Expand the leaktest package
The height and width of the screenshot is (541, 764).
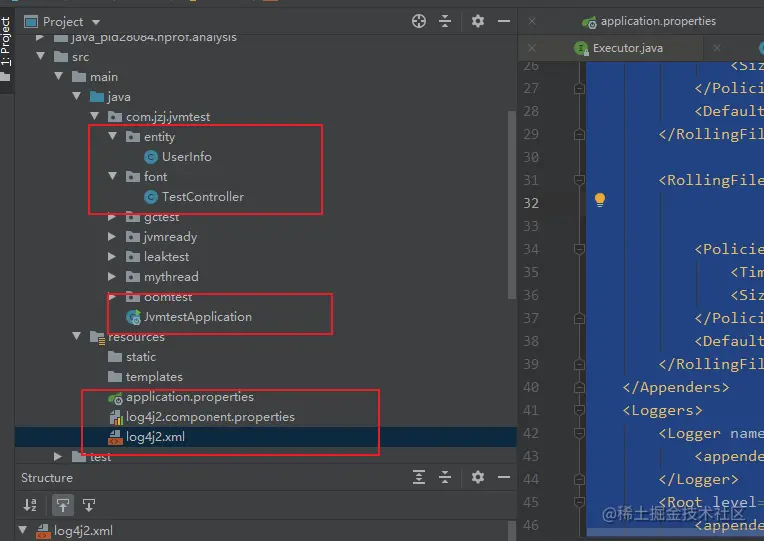[x=112, y=256]
